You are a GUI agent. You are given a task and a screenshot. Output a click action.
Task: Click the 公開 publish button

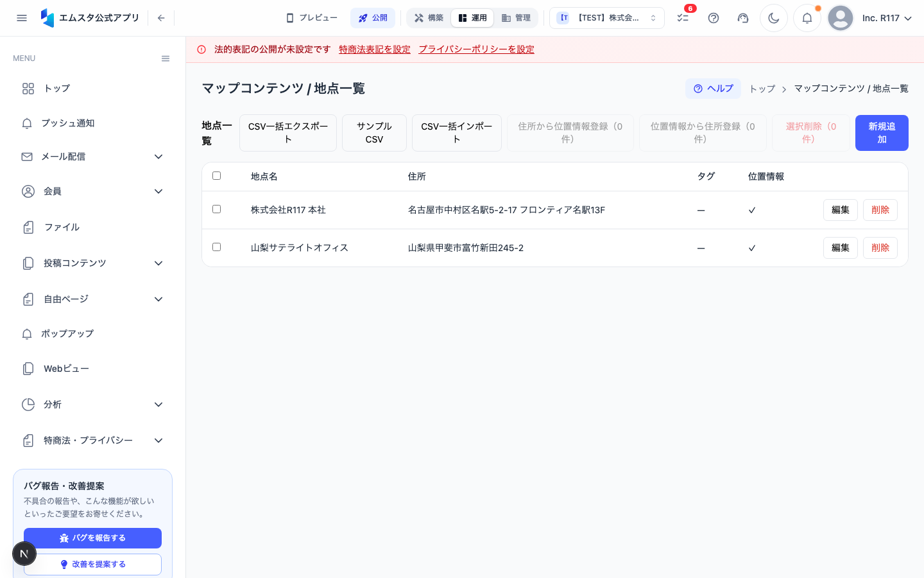point(373,18)
